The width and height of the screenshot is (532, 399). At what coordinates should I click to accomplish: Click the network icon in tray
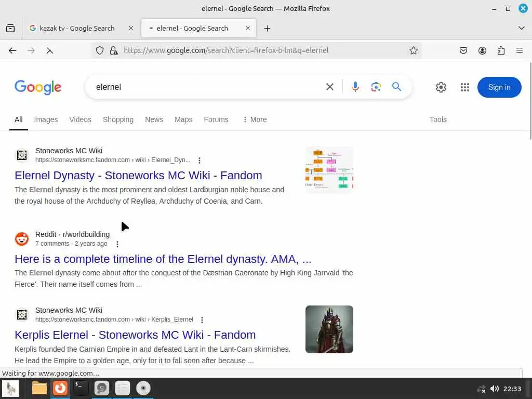481,389
